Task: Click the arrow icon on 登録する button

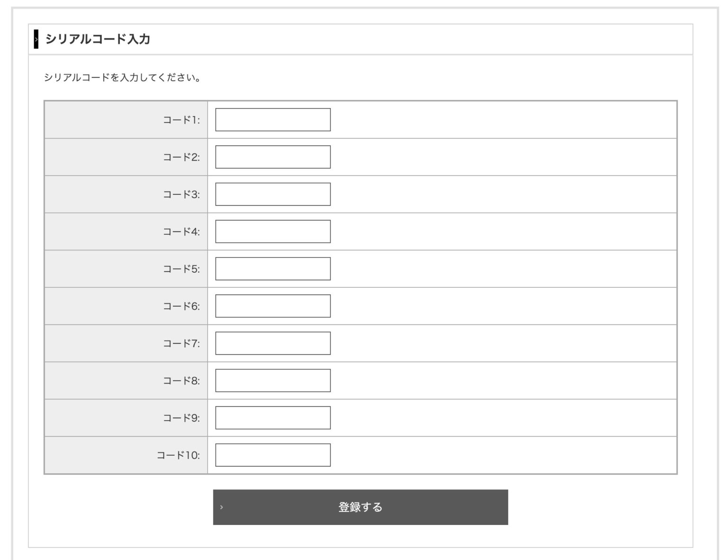Action: tap(221, 507)
